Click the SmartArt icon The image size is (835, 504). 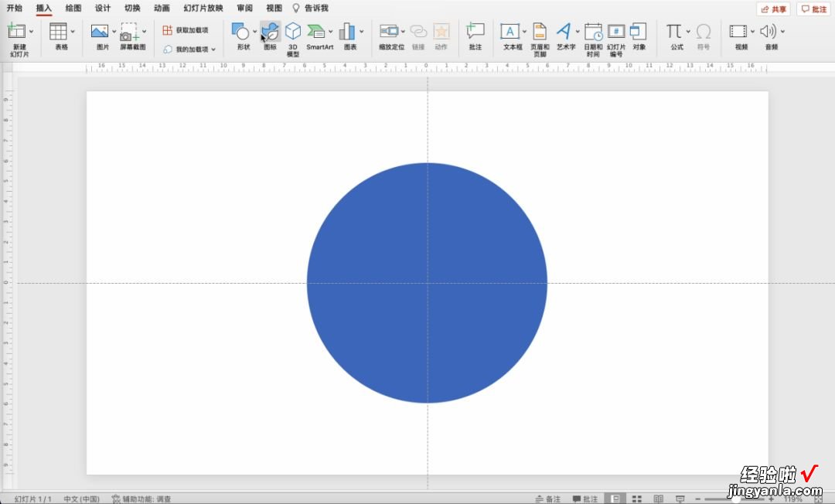click(317, 32)
